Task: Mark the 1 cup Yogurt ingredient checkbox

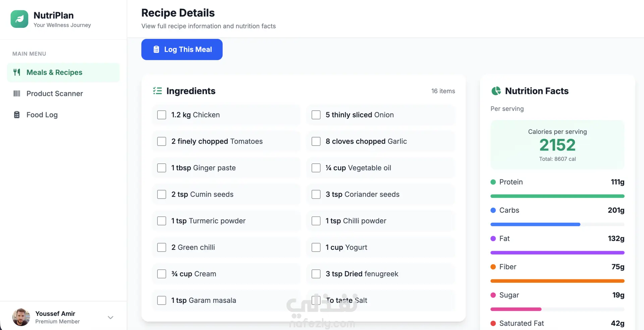Action: click(316, 248)
